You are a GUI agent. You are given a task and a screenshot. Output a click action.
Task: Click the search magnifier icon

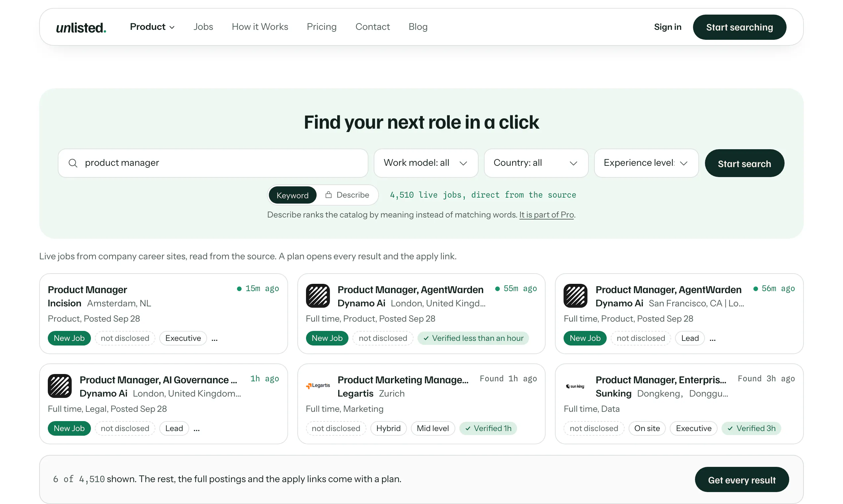73,163
